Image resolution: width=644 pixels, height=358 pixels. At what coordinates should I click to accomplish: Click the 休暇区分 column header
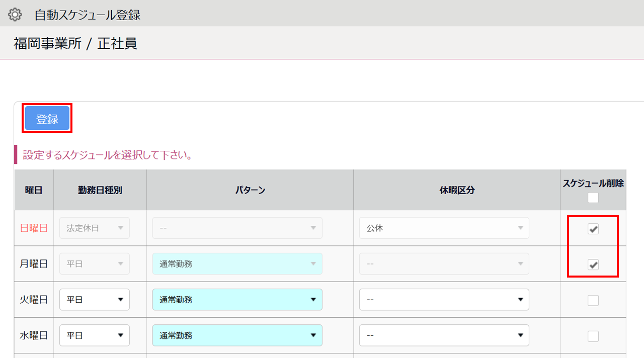pyautogui.click(x=457, y=190)
